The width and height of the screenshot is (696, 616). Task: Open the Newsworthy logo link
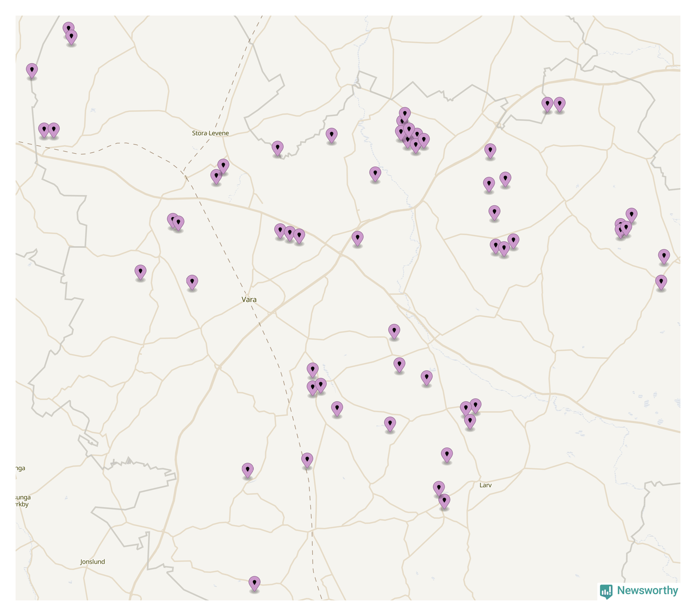[x=639, y=591]
